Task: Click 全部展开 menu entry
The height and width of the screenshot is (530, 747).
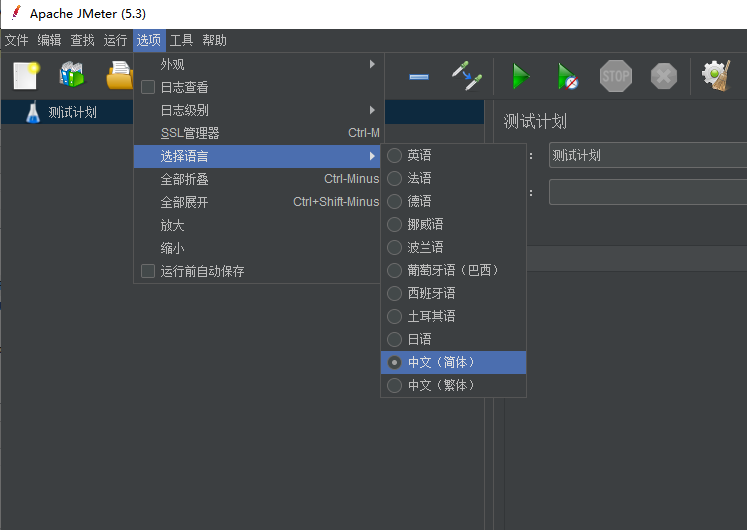Action: pyautogui.click(x=257, y=202)
